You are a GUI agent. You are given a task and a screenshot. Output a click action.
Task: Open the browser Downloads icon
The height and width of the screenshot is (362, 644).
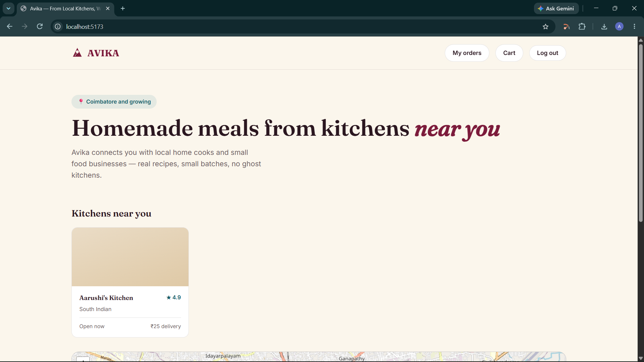tap(604, 26)
